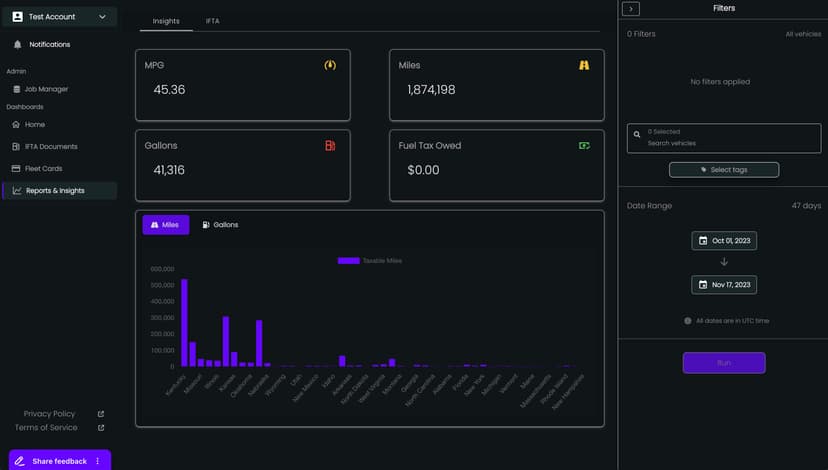Click the Filters panel title
Viewport: 828px width, 470px height.
pyautogui.click(x=723, y=8)
